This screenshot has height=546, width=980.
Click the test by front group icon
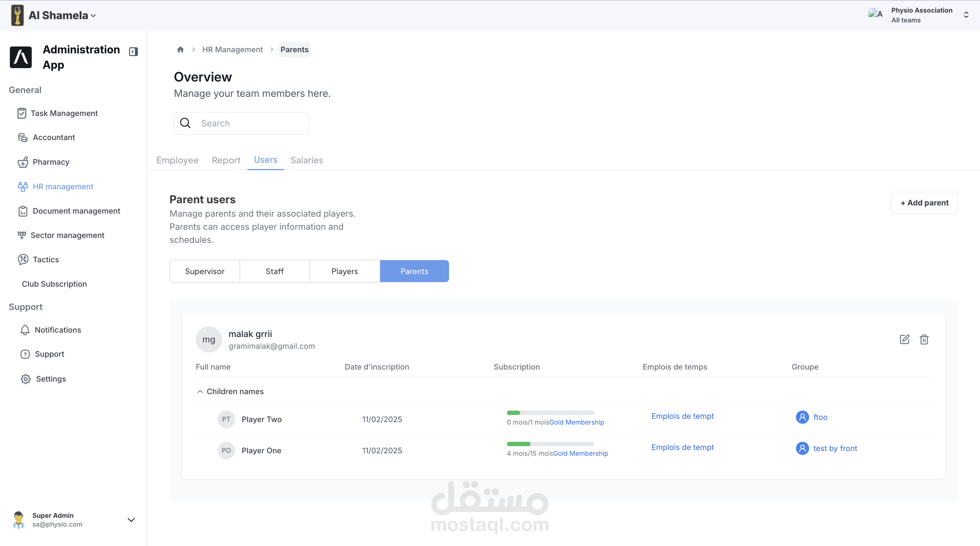[802, 448]
